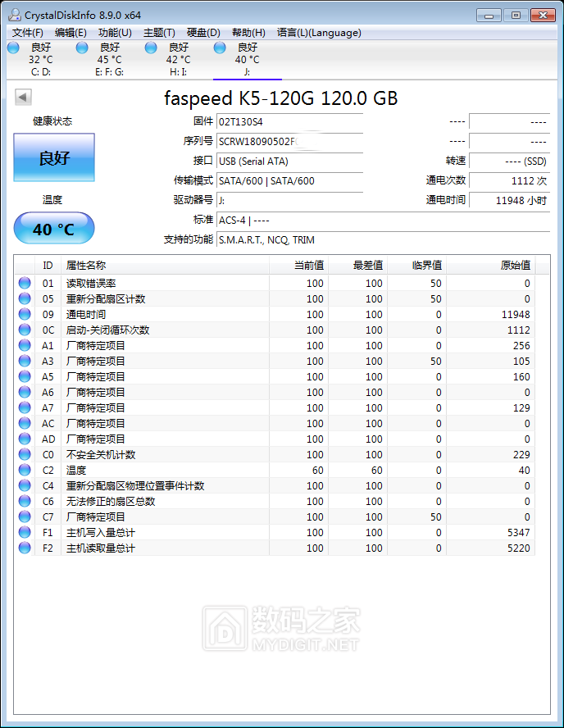The height and width of the screenshot is (728, 564).
Task: Click the 40 °C temperature button
Action: tap(54, 229)
